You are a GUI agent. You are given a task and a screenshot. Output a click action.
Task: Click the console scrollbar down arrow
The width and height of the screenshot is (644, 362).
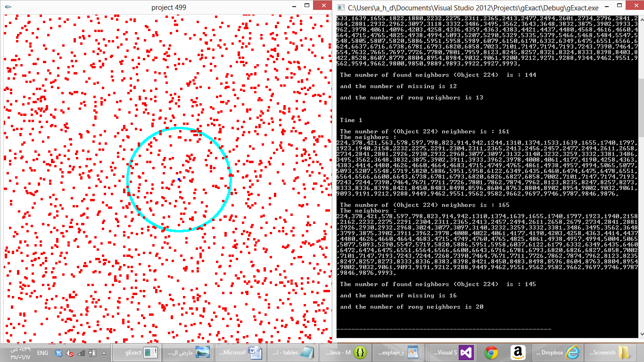pyautogui.click(x=641, y=334)
